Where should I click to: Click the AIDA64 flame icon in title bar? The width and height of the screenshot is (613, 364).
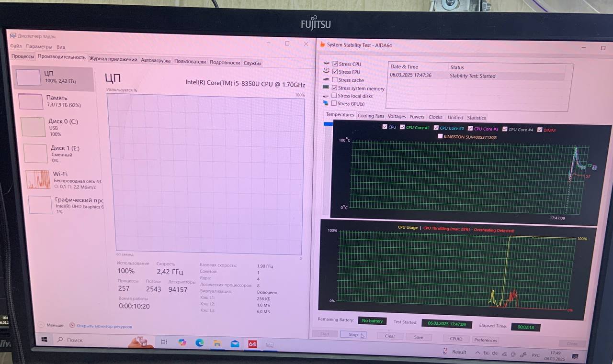(323, 44)
